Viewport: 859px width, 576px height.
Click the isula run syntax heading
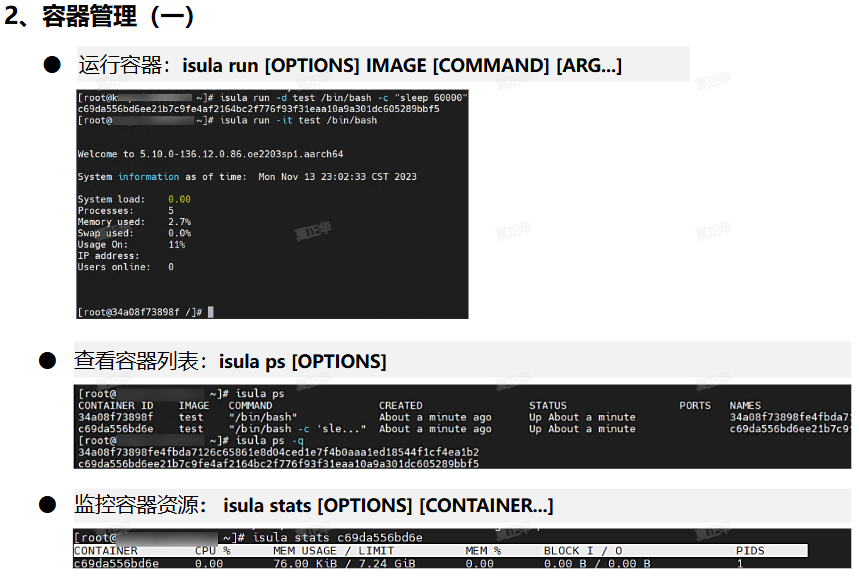401,66
